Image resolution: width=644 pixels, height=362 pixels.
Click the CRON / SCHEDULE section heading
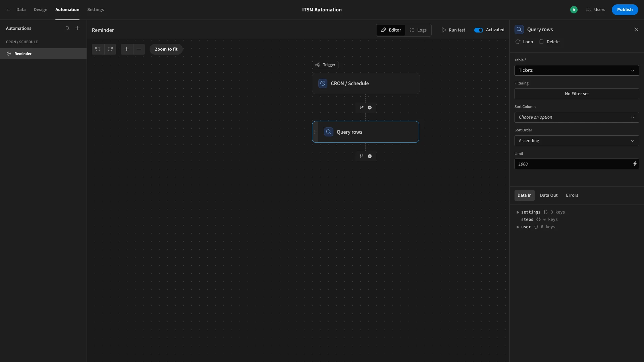point(22,42)
